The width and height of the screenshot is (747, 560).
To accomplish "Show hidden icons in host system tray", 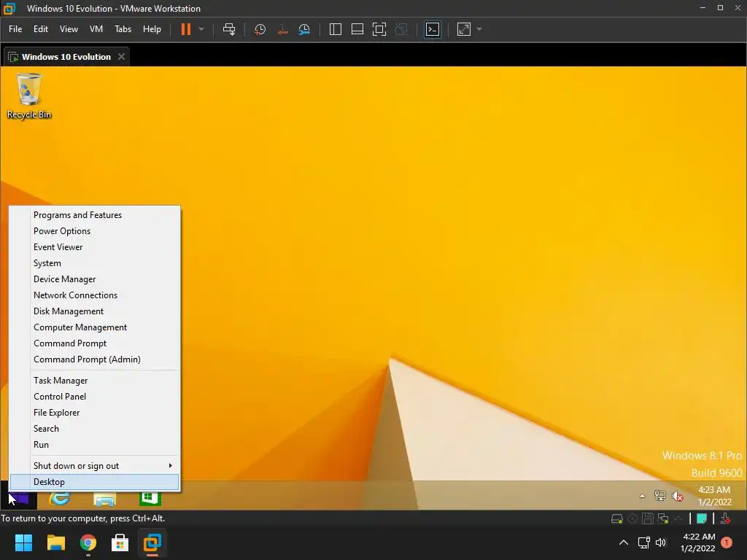I will [x=623, y=542].
